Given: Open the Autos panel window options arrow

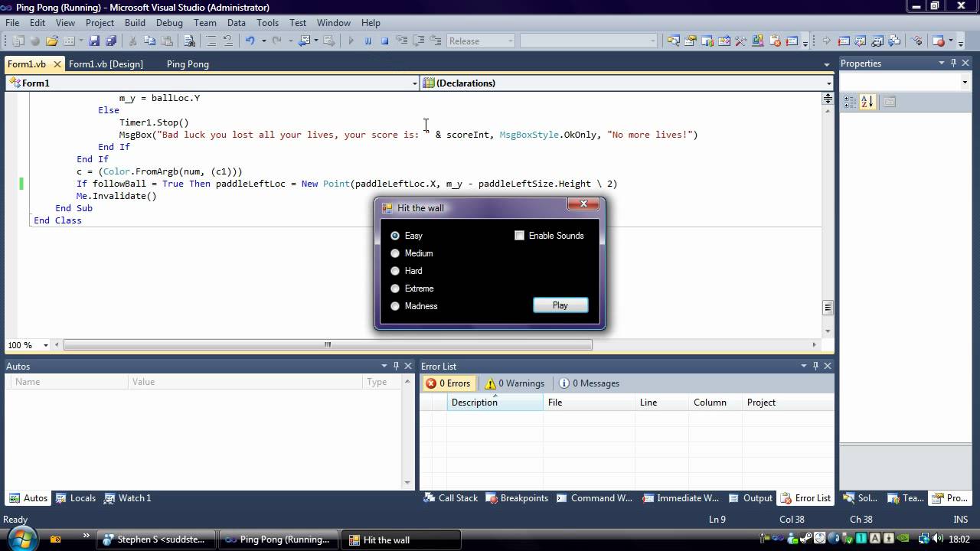Looking at the screenshot, I should [384, 366].
